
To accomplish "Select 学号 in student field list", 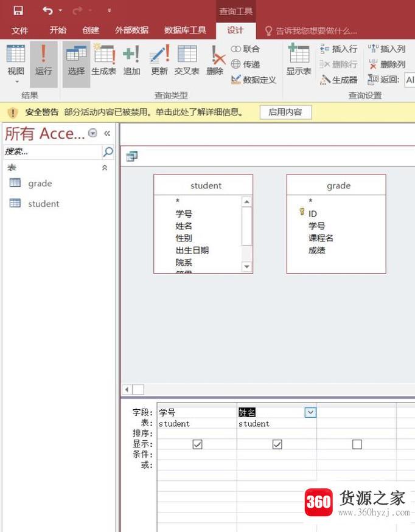I will click(184, 214).
